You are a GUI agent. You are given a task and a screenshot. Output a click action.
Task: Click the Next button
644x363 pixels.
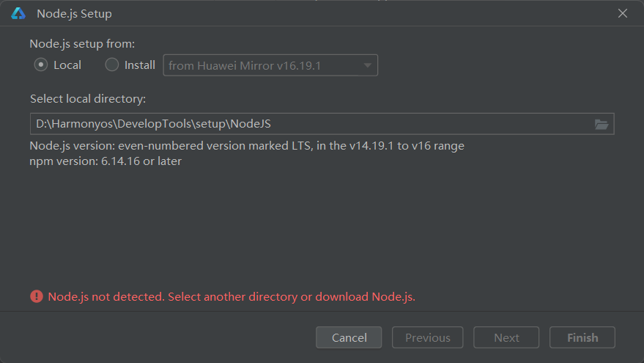(506, 337)
